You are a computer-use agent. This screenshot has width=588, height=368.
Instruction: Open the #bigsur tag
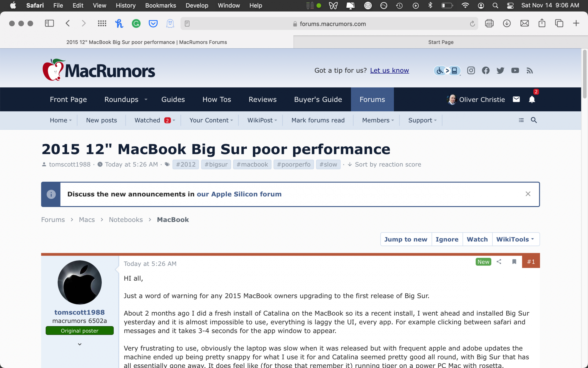tap(216, 165)
